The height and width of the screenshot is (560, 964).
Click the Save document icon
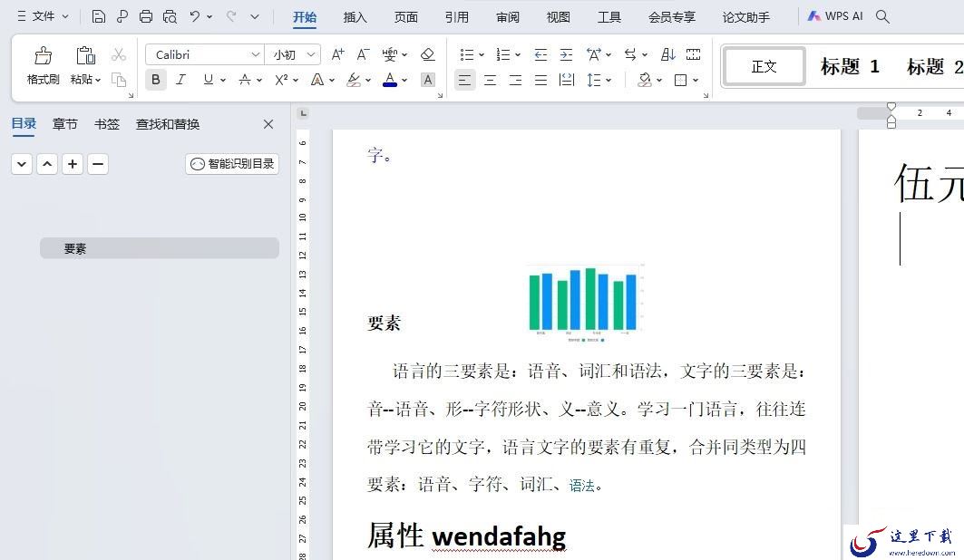98,16
